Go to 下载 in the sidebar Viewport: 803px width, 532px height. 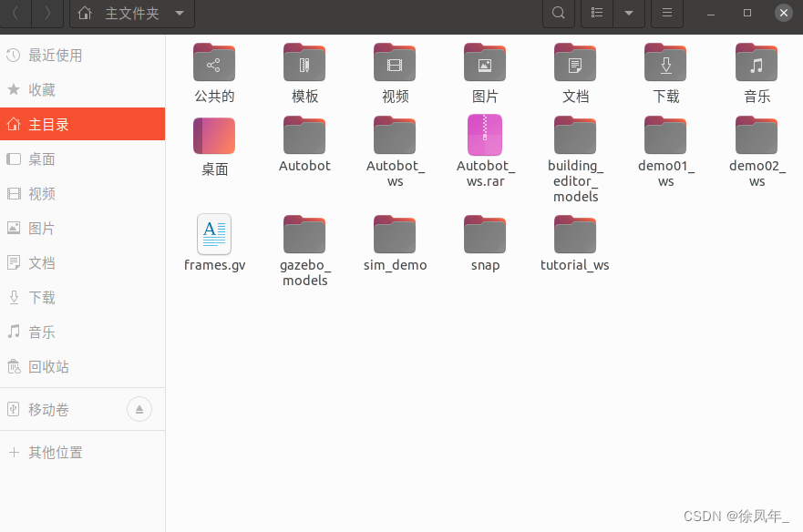(x=82, y=298)
